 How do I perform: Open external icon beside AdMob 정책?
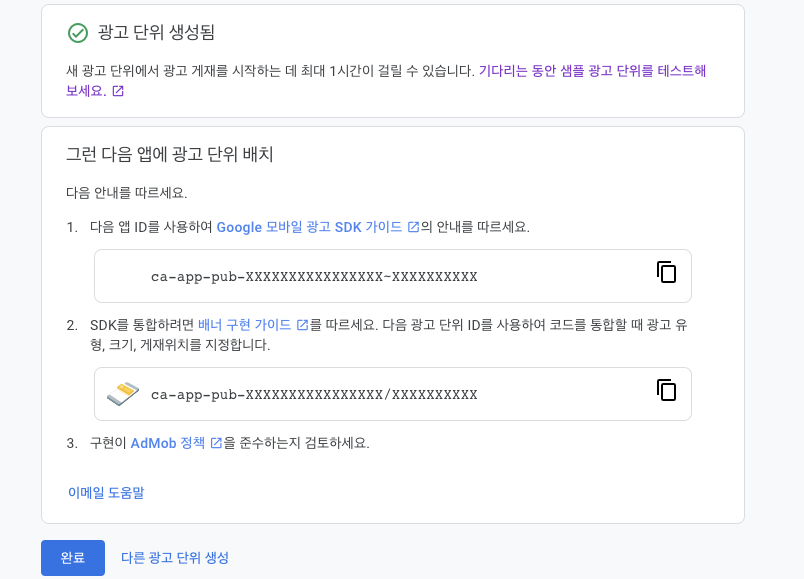pyautogui.click(x=216, y=443)
